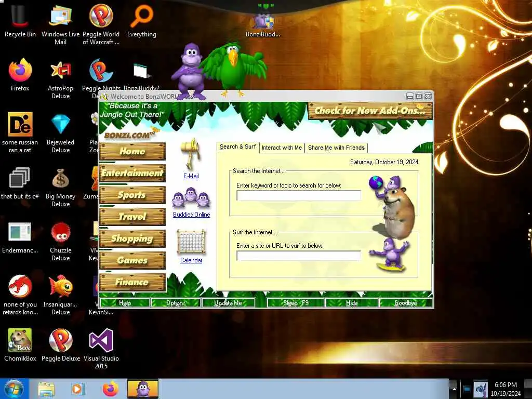
Task: Click the Options button
Action: 176,303
